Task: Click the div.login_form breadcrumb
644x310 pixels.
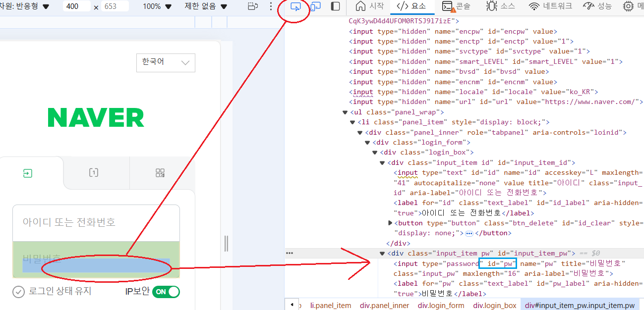Action: coord(441,306)
